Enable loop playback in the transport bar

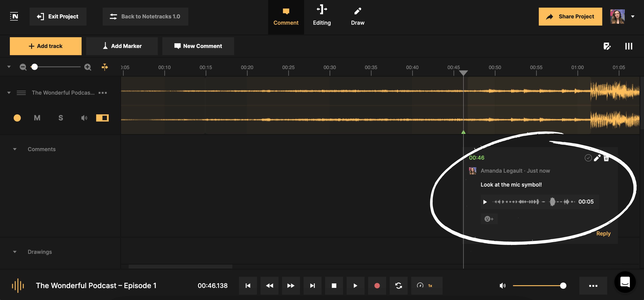point(399,285)
